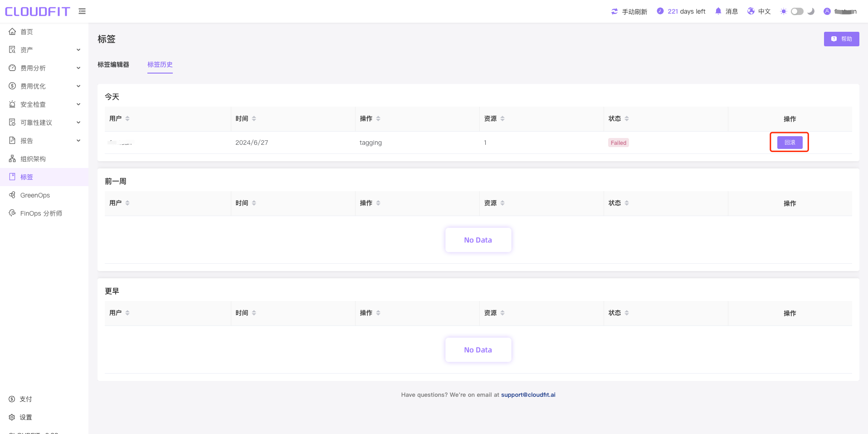Viewport: 868px width, 434px height.
Task: Toggle the dark mode switch
Action: pos(797,11)
